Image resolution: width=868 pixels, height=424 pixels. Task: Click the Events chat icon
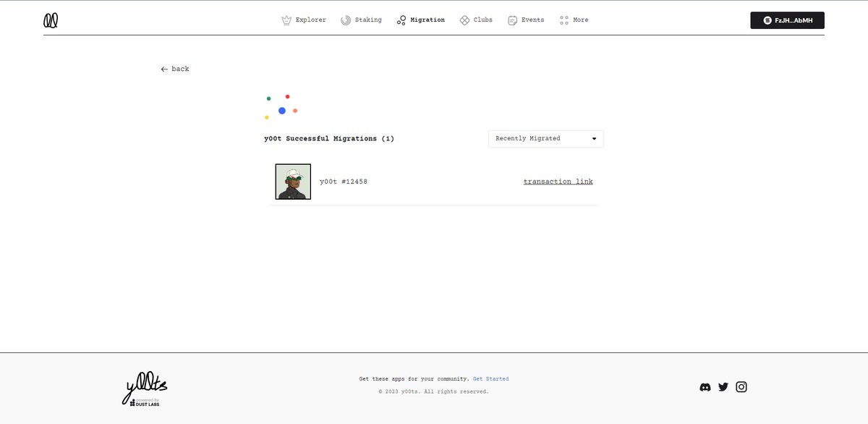point(513,20)
